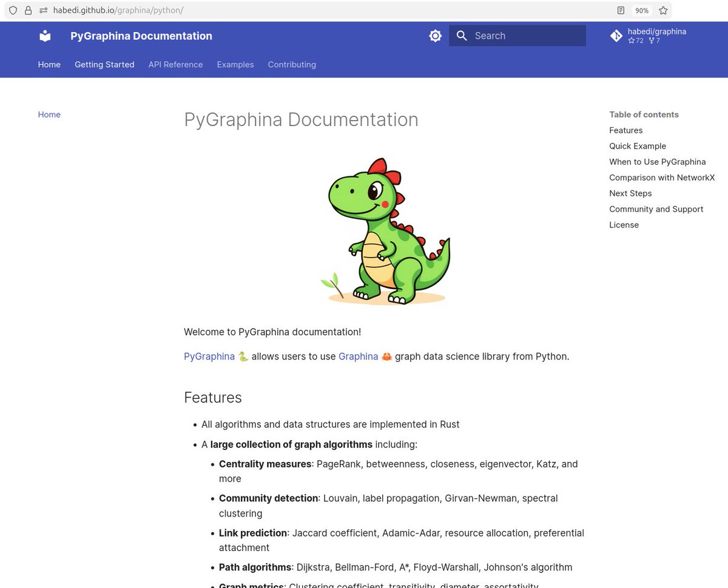This screenshot has height=588, width=728.
Task: Click the PyGraphina book logo icon
Action: 45,36
